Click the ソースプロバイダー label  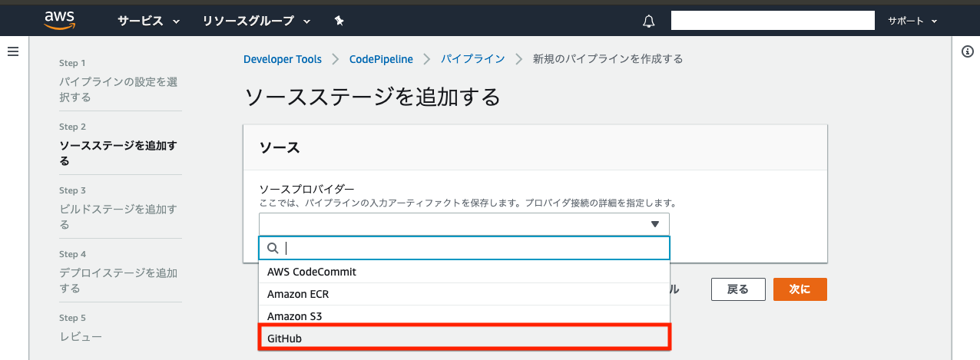(306, 190)
